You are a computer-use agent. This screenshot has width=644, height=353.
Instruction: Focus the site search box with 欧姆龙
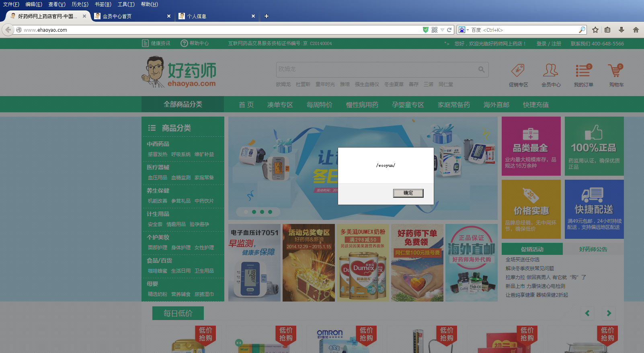tap(376, 70)
